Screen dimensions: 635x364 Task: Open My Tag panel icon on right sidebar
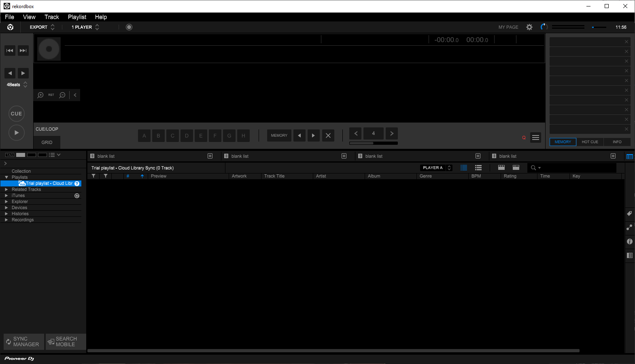pyautogui.click(x=630, y=214)
